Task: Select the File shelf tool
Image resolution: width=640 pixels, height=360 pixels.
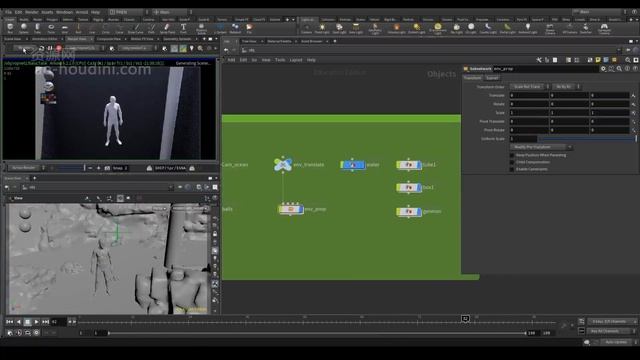Action: [x=249, y=28]
